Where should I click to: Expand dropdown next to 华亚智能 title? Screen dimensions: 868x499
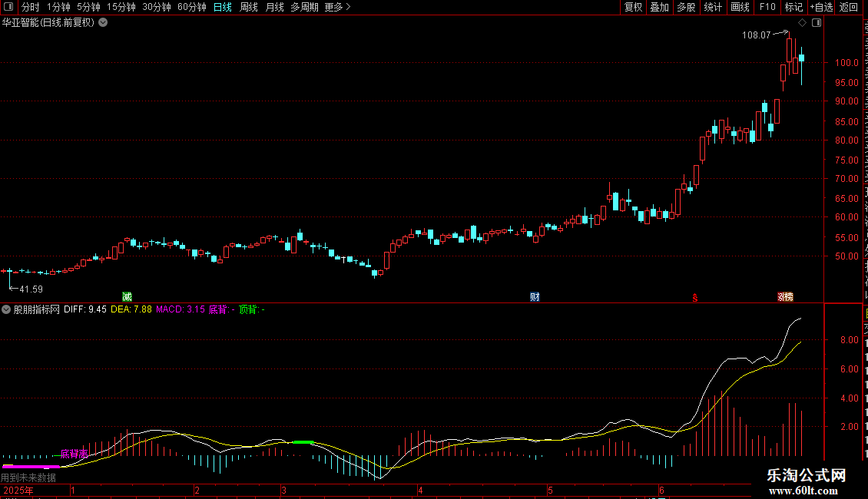(103, 23)
